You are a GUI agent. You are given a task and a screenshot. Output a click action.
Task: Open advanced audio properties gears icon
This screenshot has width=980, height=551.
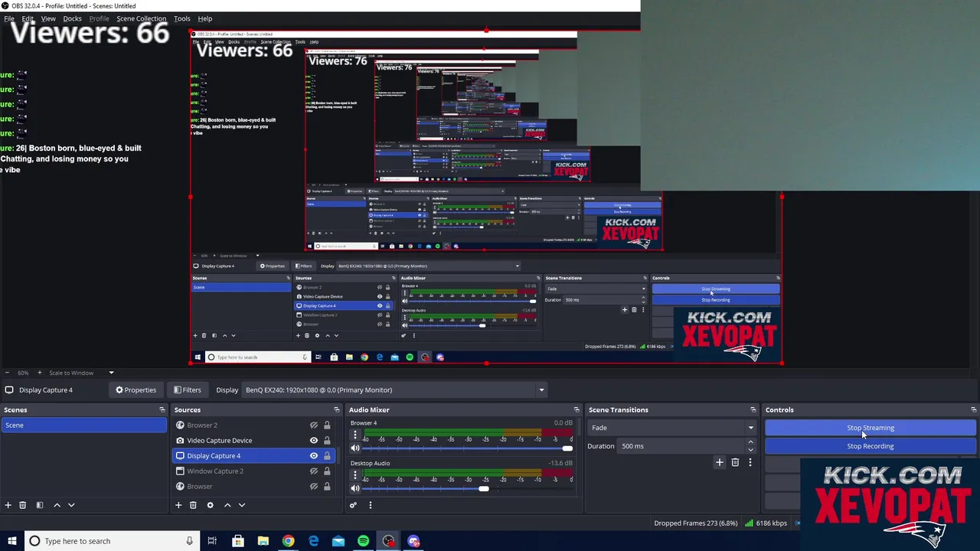[353, 505]
